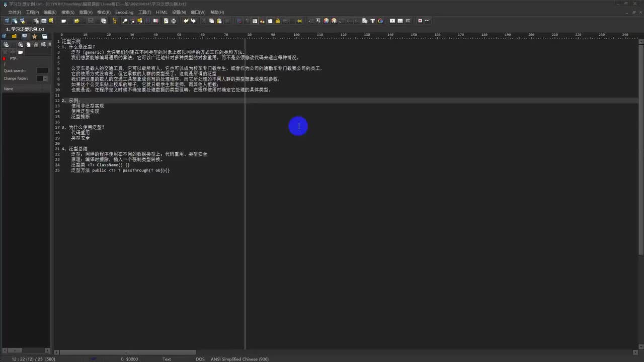The height and width of the screenshot is (362, 644).
Task: Click the scissors Cut icon
Action: 204,21
